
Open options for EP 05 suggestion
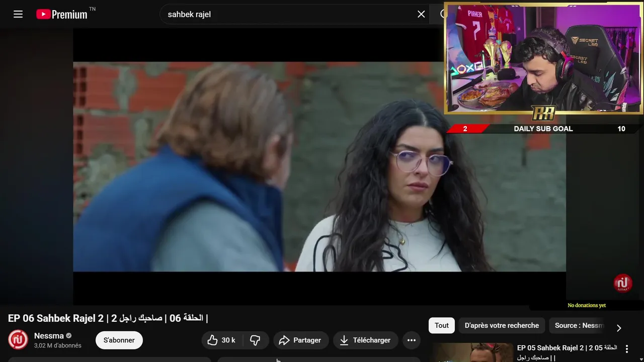627,348
